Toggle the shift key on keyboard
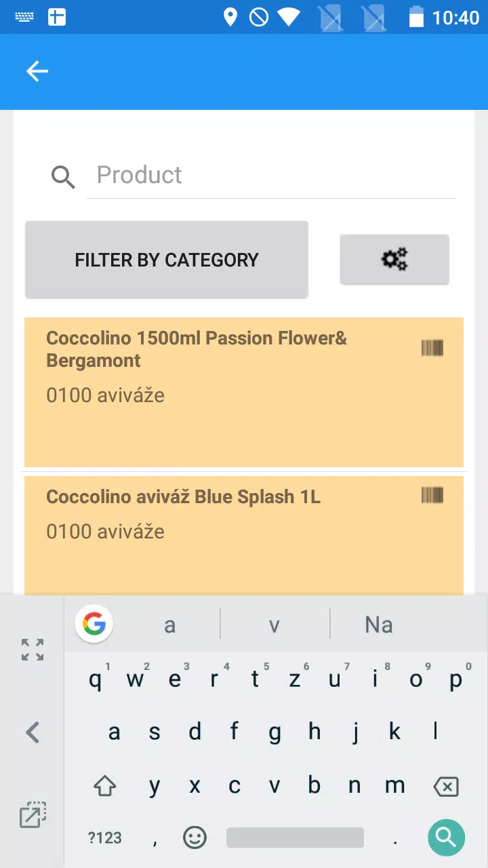Viewport: 488px width, 868px height. pos(105,787)
